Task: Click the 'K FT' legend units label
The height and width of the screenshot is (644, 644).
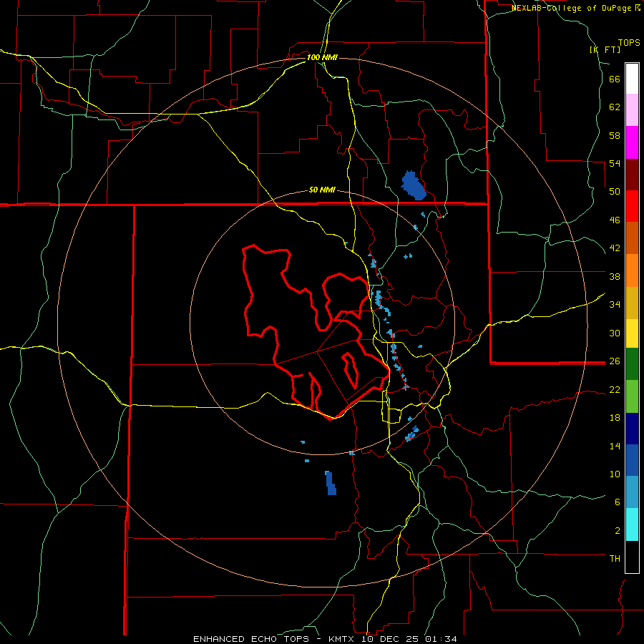Action: pyautogui.click(x=605, y=49)
